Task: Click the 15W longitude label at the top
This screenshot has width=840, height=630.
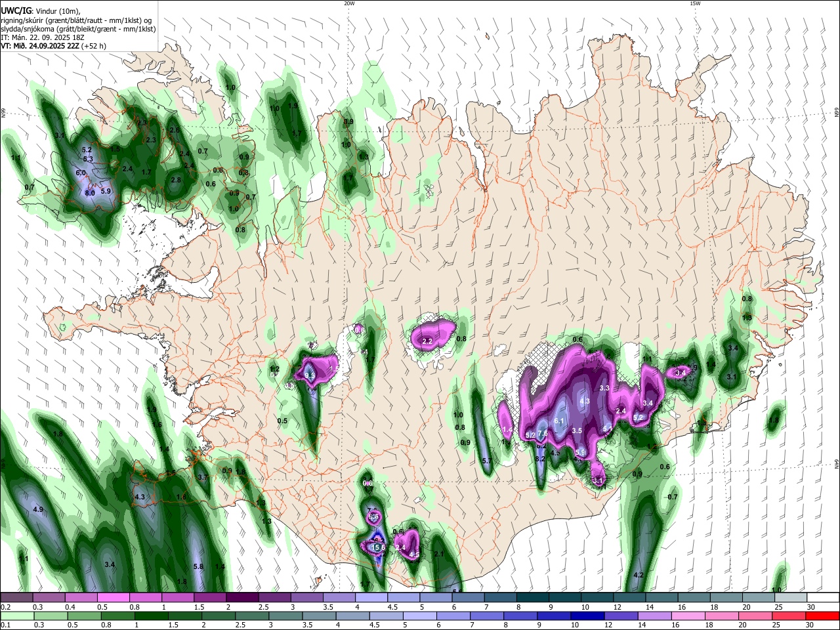Action: [x=695, y=3]
